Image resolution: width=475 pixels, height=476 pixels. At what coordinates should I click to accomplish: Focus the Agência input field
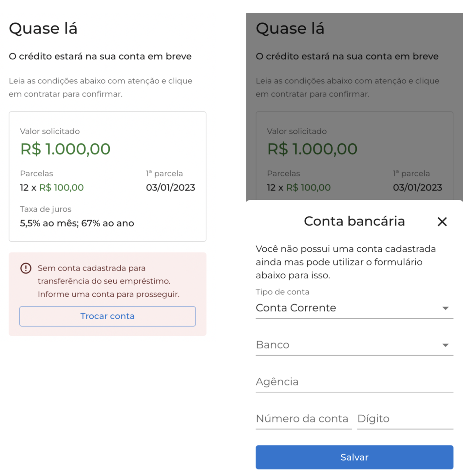coord(354,382)
